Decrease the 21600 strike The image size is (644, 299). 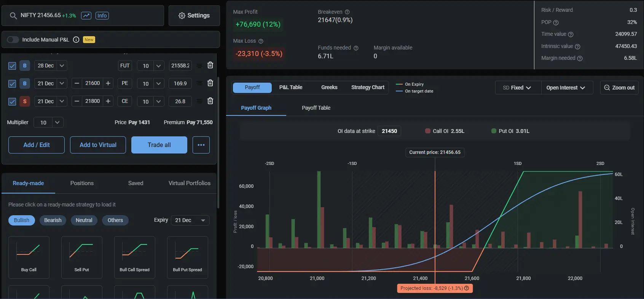point(77,83)
